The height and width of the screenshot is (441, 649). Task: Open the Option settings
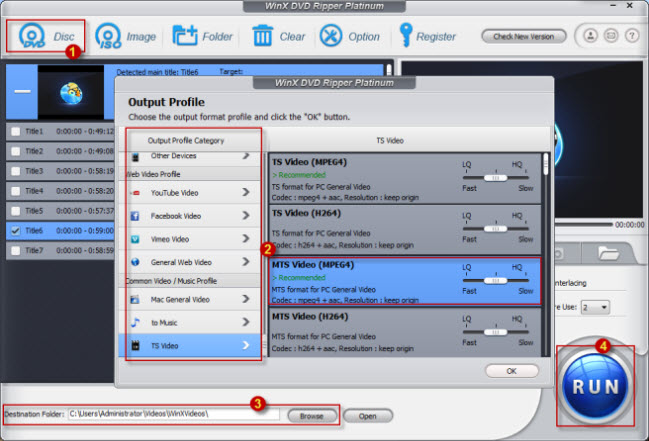point(349,36)
